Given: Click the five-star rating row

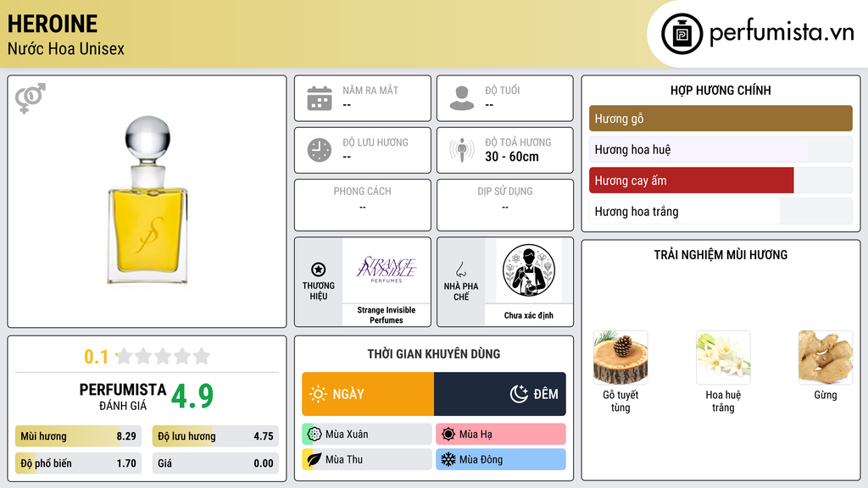Looking at the screenshot, I should [163, 357].
